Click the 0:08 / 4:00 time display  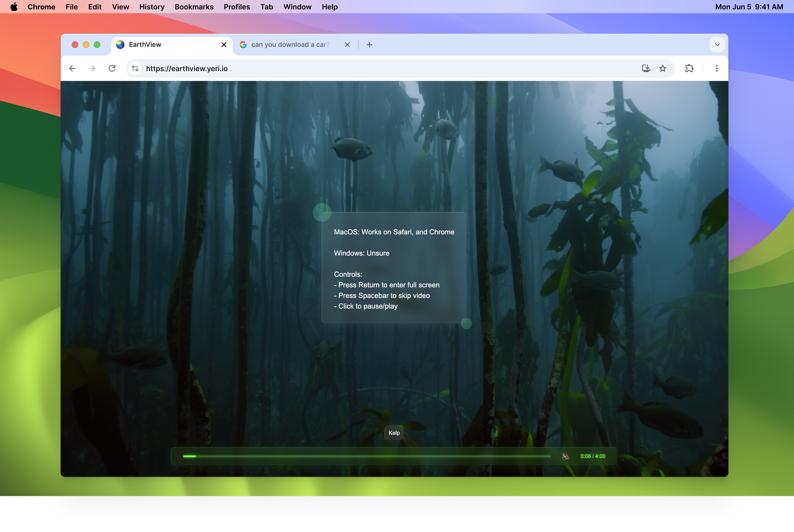coord(593,456)
